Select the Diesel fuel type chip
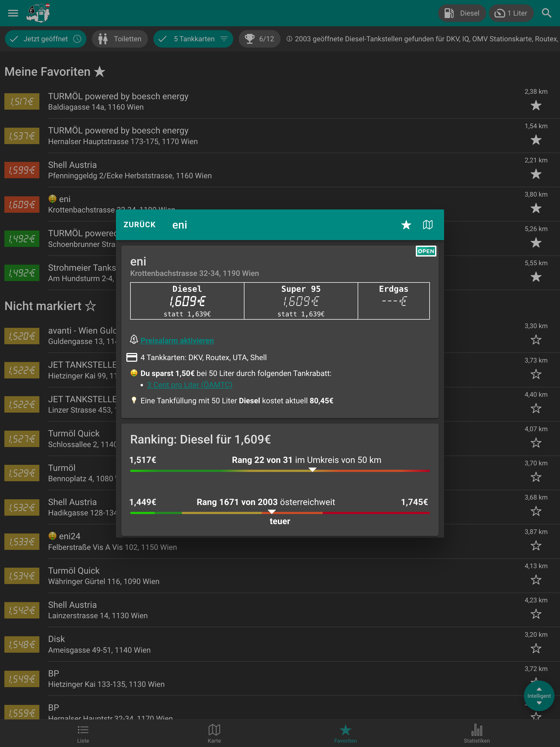 [462, 13]
